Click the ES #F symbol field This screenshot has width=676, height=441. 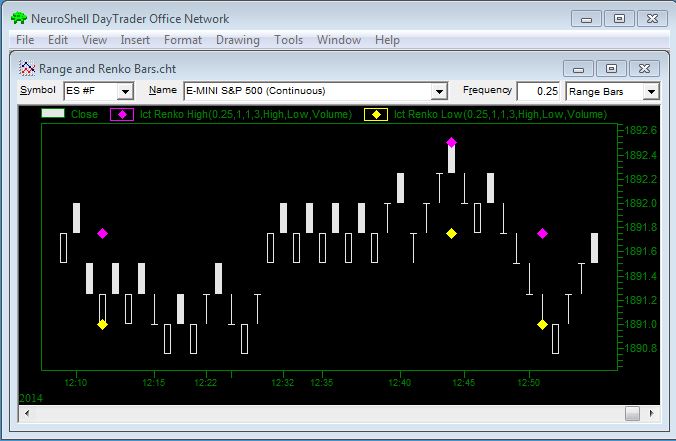[x=91, y=91]
